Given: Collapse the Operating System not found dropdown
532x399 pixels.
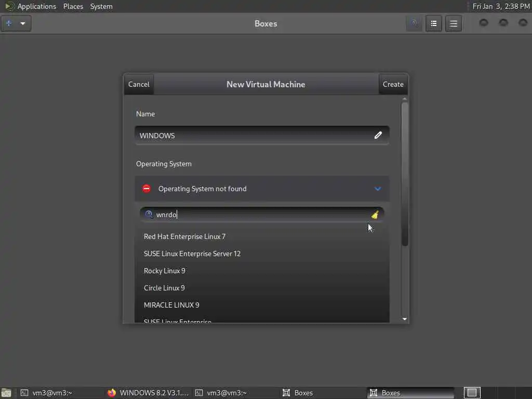Looking at the screenshot, I should point(262,189).
